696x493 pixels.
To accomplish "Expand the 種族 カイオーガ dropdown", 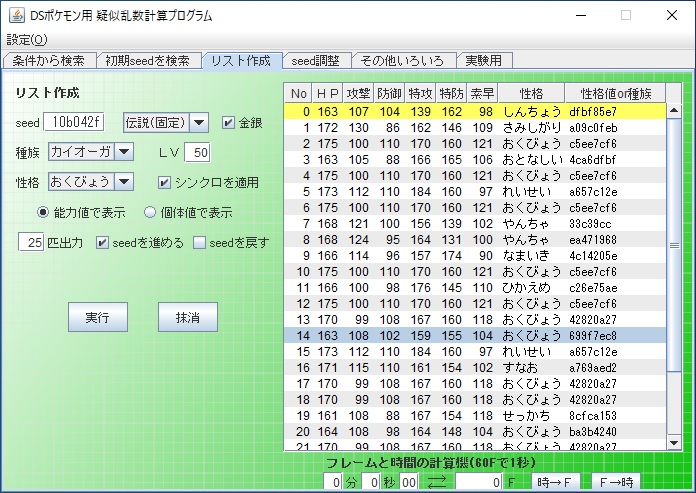I will pyautogui.click(x=91, y=152).
